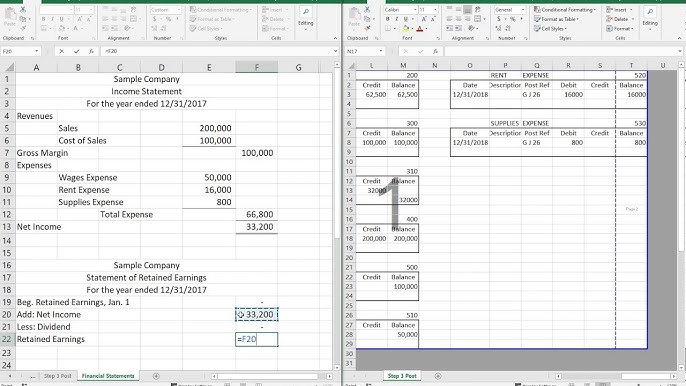
Task: Launch Clipboard pane in Step 3 Post window
Action: point(377,39)
